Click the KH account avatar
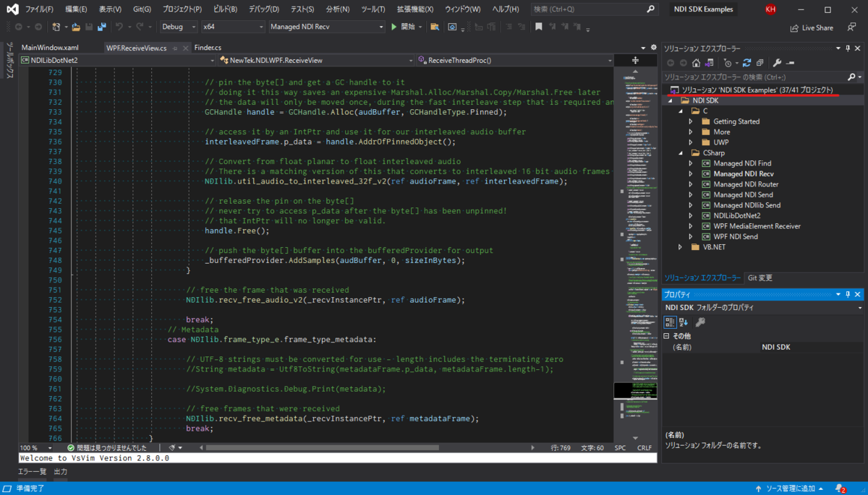 coord(771,9)
